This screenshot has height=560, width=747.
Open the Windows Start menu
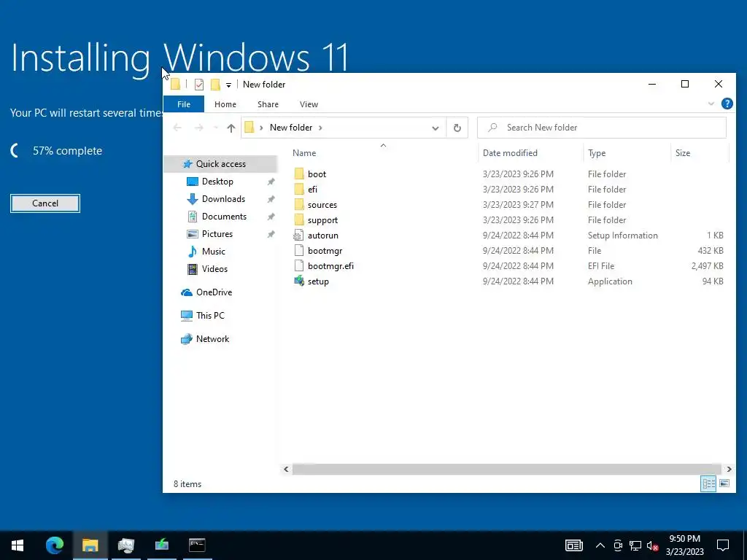tap(18, 545)
